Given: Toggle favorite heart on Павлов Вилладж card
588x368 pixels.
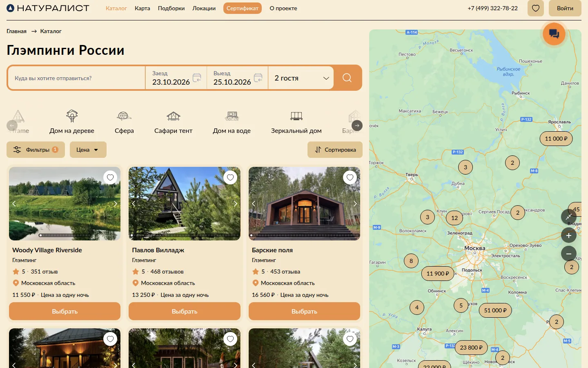Looking at the screenshot, I should point(230,177).
